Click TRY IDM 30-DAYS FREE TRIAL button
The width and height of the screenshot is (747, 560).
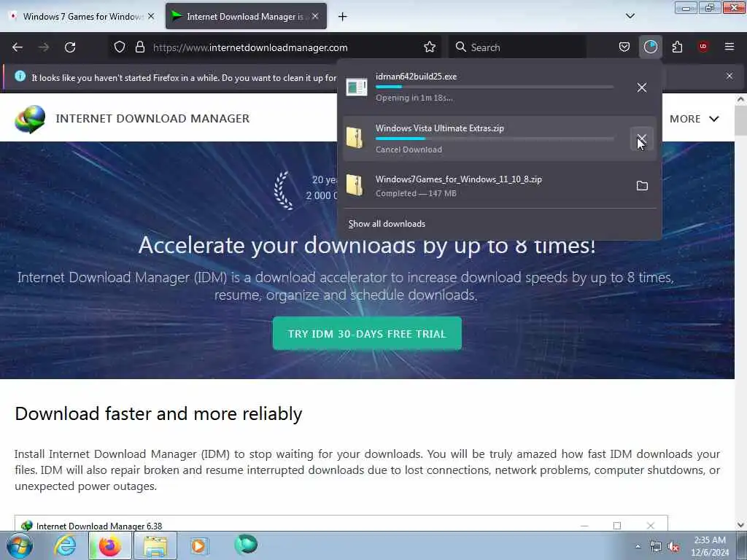coord(368,334)
